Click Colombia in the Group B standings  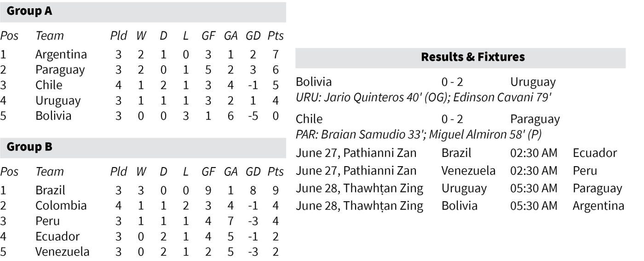pyautogui.click(x=61, y=205)
